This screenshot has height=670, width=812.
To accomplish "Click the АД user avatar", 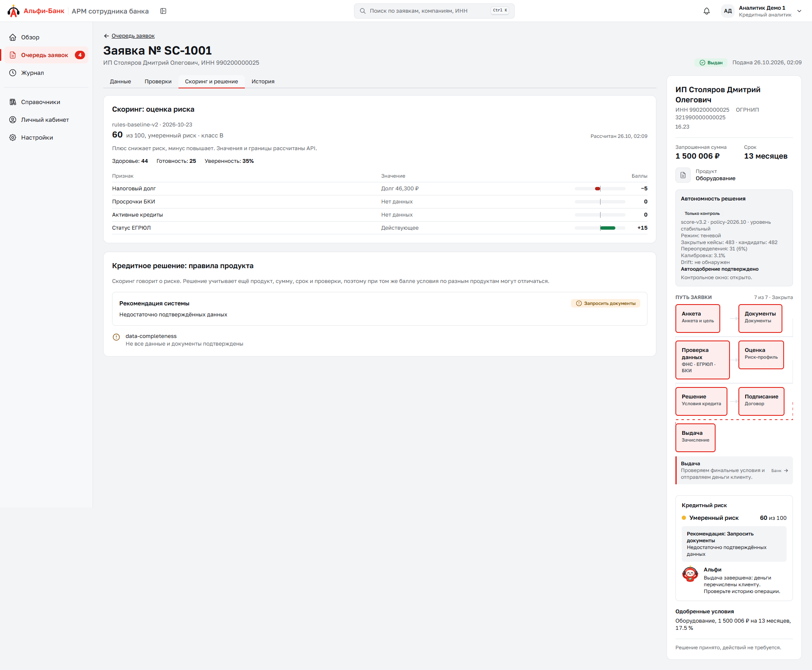I will coord(728,11).
